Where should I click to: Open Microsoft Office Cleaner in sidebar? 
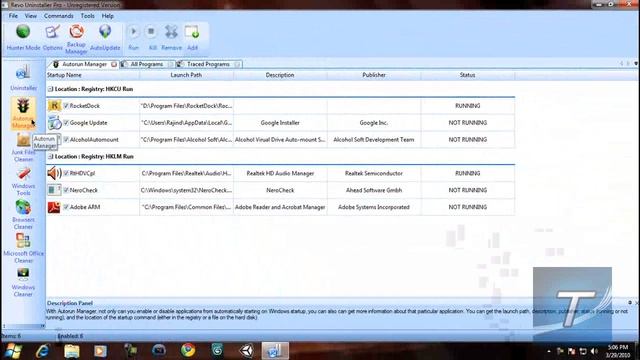(23, 248)
